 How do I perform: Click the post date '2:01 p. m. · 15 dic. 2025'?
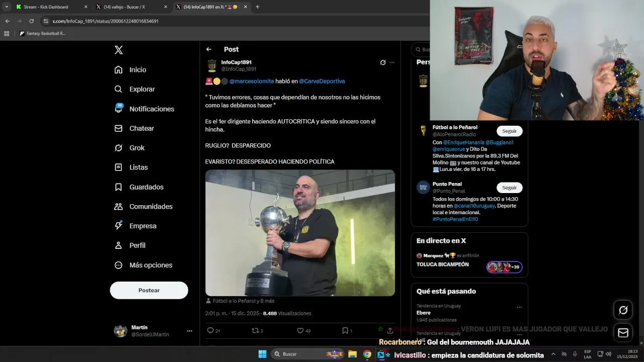click(232, 313)
